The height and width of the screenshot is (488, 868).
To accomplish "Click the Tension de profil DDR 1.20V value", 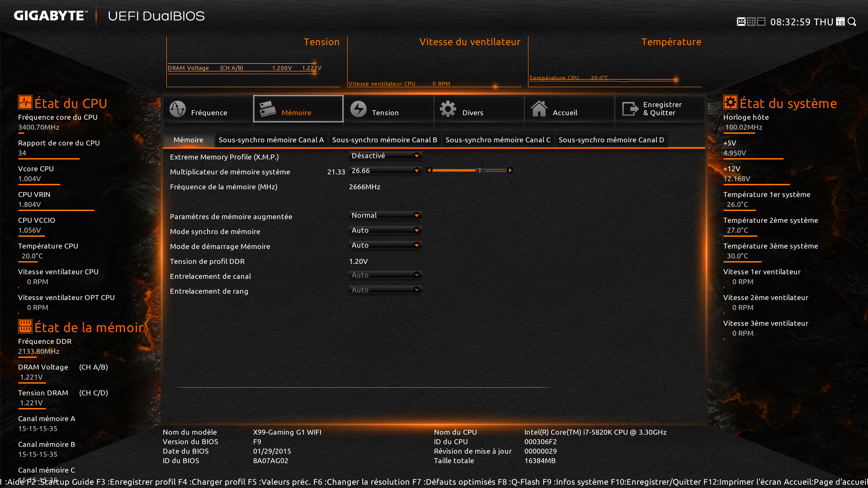I will [358, 262].
